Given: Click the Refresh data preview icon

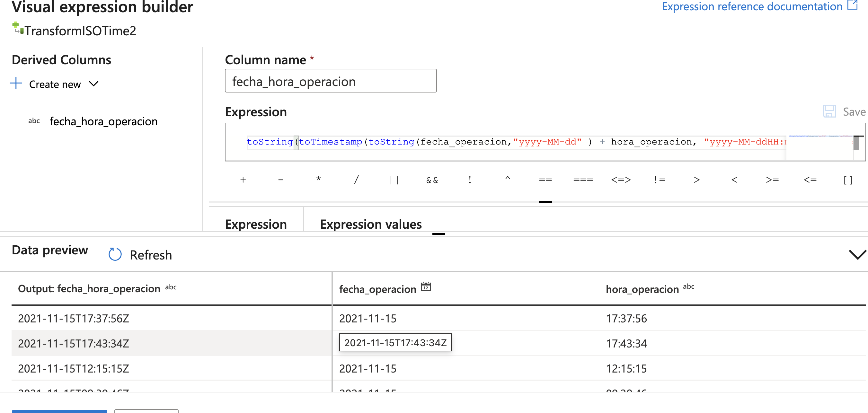Looking at the screenshot, I should (x=115, y=255).
